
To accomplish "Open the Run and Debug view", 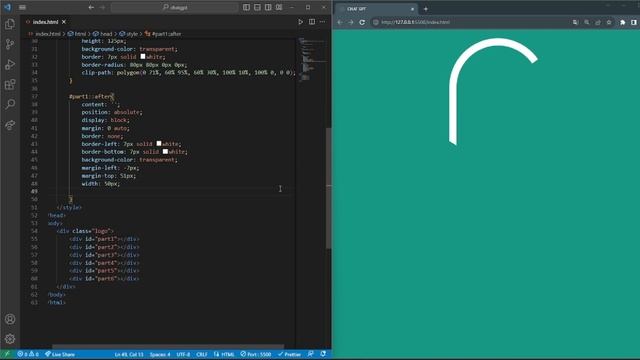I will [10, 64].
